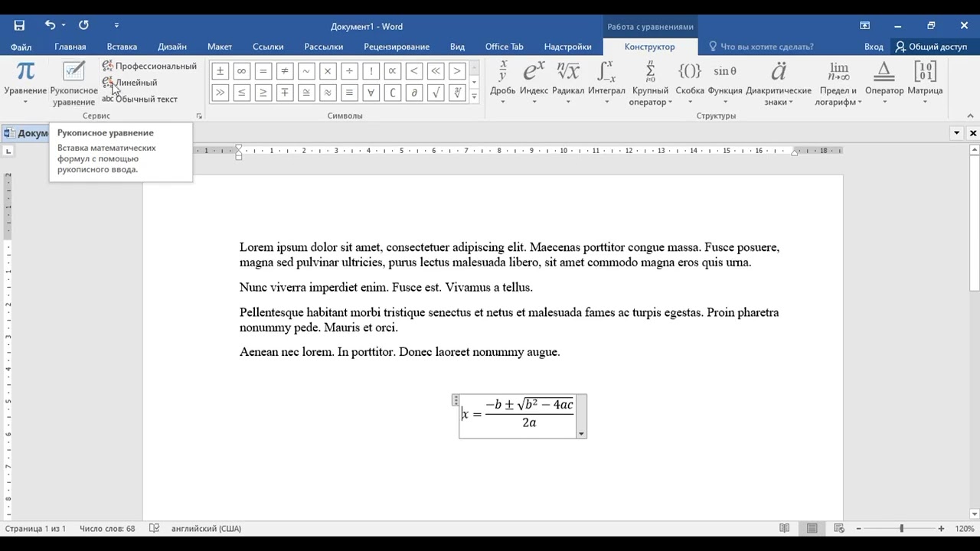Open the equation options dropdown arrow

(x=581, y=434)
